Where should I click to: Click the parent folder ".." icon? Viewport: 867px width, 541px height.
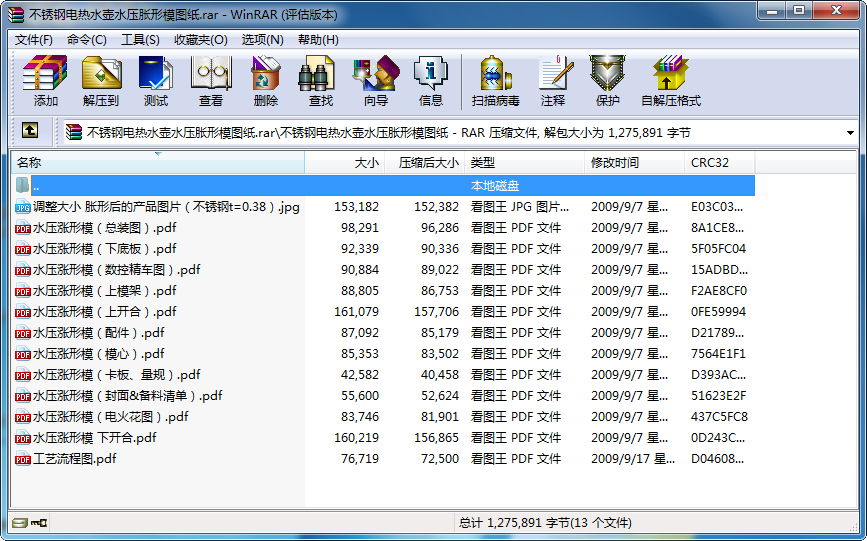click(x=22, y=185)
